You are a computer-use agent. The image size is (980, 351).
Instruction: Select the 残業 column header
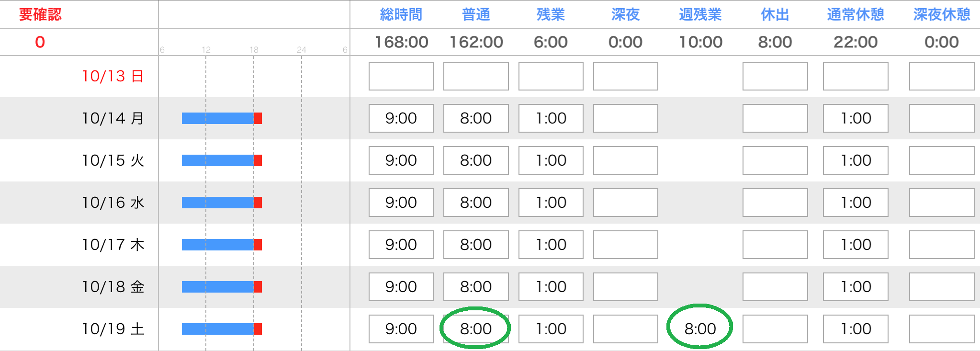551,15
